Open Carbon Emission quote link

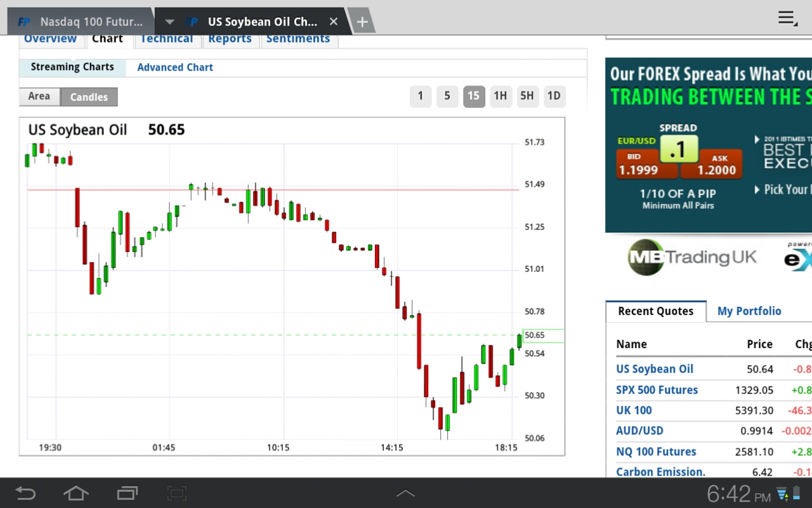[x=660, y=472]
